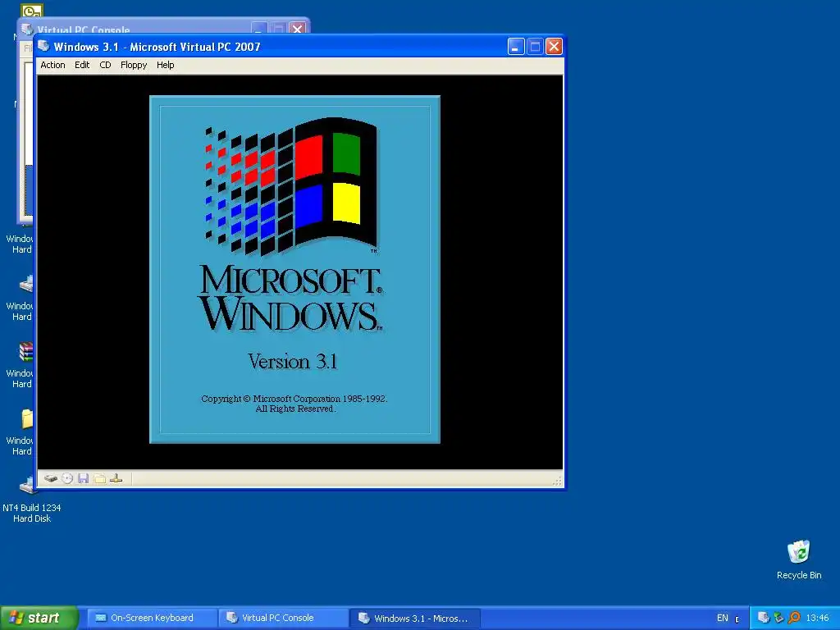Open NT4 Build 1234 Hard Disk icon

pyautogui.click(x=32, y=501)
